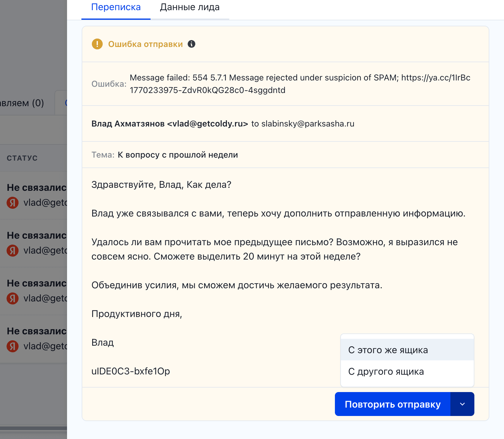Image resolution: width=504 pixels, height=439 pixels.
Task: Click the info icon beside Ошибка отправки
Action: [x=192, y=44]
